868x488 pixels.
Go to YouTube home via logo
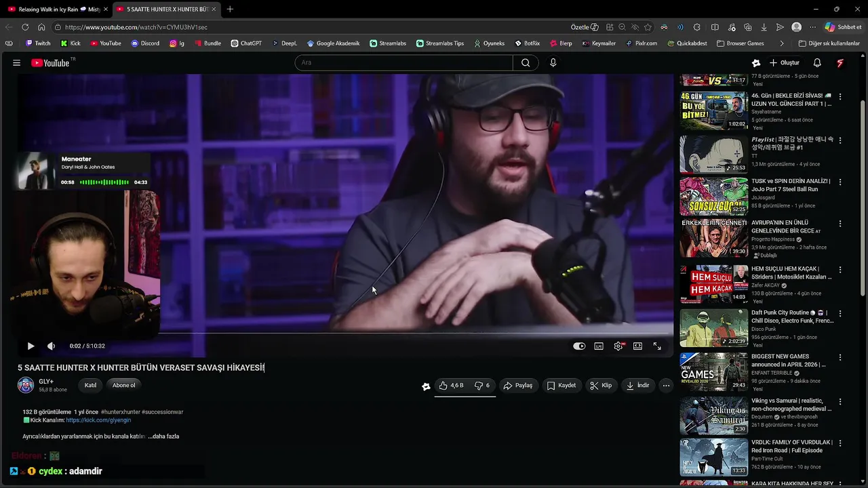(x=50, y=62)
